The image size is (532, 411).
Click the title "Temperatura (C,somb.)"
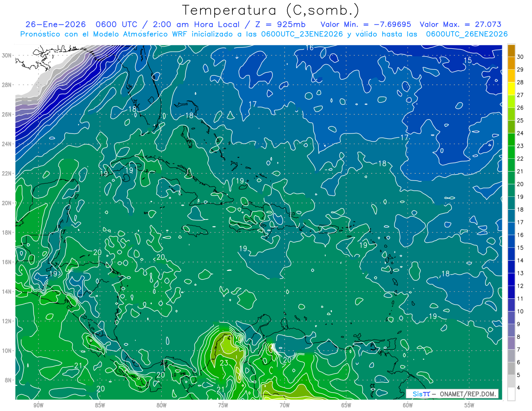pos(270,10)
